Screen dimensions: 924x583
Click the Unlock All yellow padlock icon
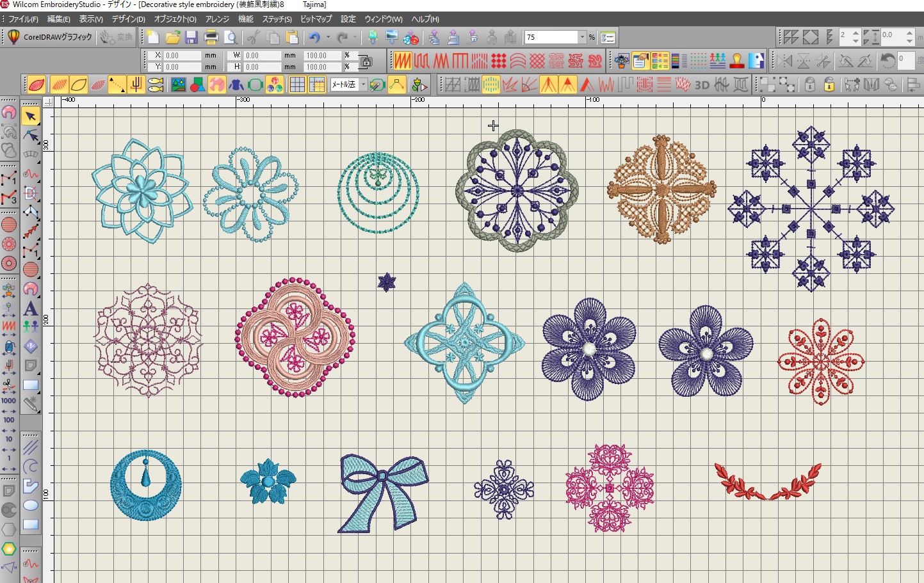point(829,84)
